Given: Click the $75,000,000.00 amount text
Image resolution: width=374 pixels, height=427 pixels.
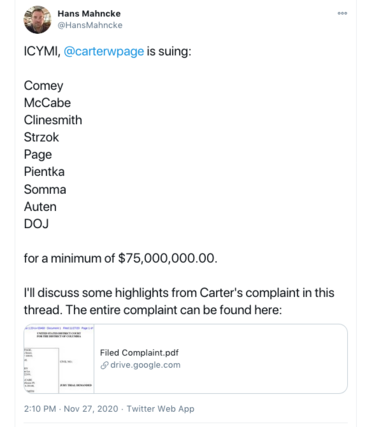Looking at the screenshot, I should (168, 258).
